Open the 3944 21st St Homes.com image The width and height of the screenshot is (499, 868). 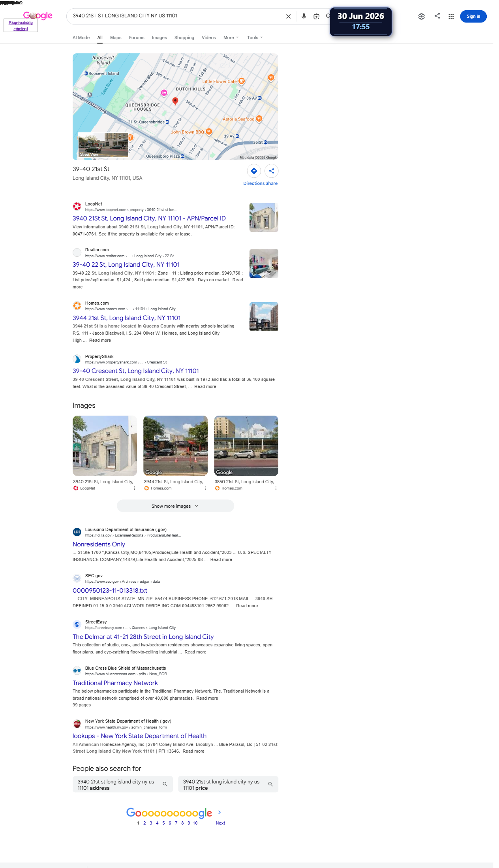click(x=175, y=446)
